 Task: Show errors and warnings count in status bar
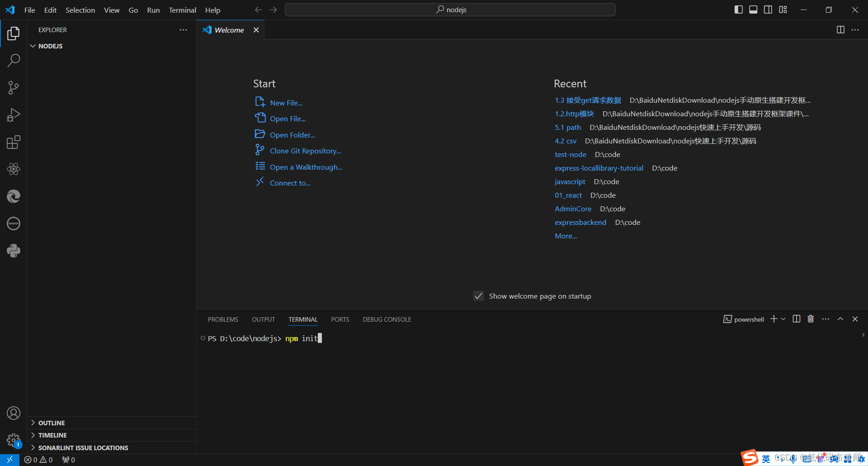coord(38,460)
